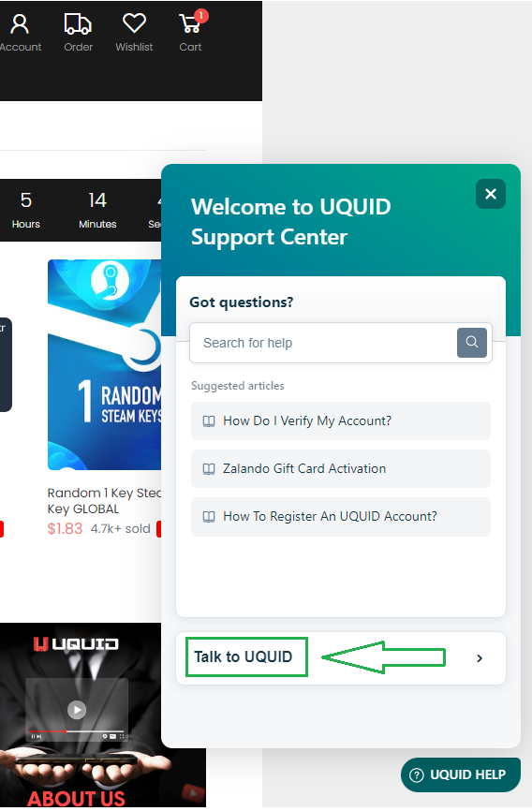Click the Order delivery truck icon

[x=78, y=23]
